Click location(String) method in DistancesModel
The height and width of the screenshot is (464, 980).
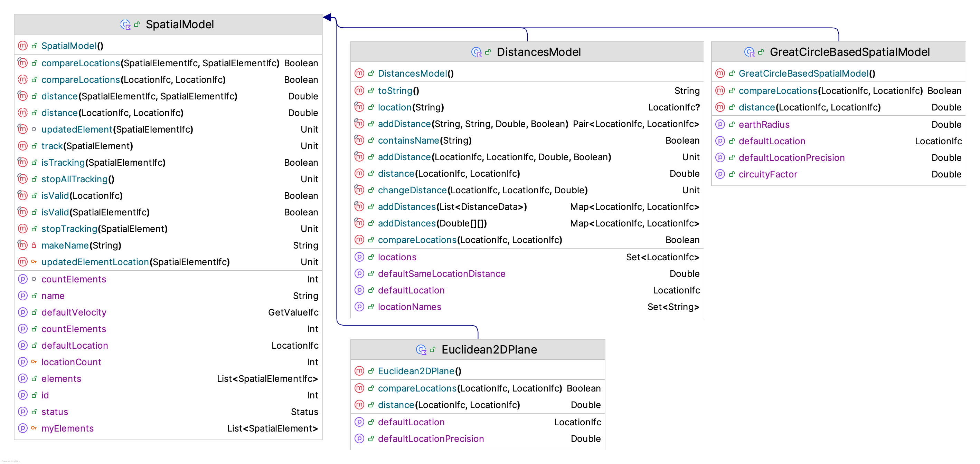tap(527, 107)
